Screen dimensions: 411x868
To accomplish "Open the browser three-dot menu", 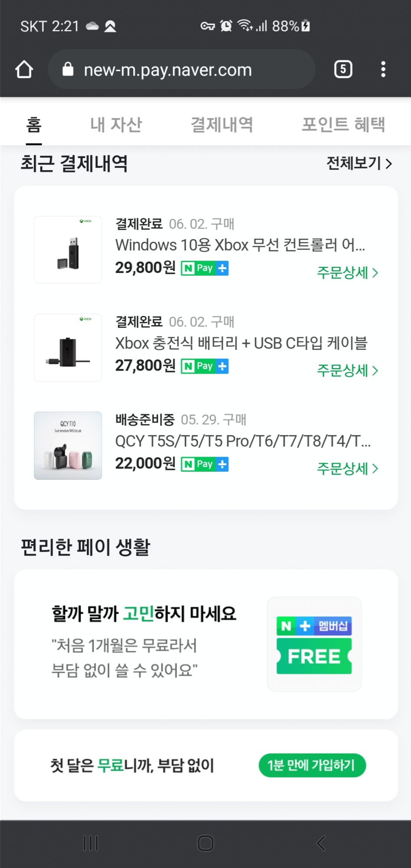I will pyautogui.click(x=383, y=69).
